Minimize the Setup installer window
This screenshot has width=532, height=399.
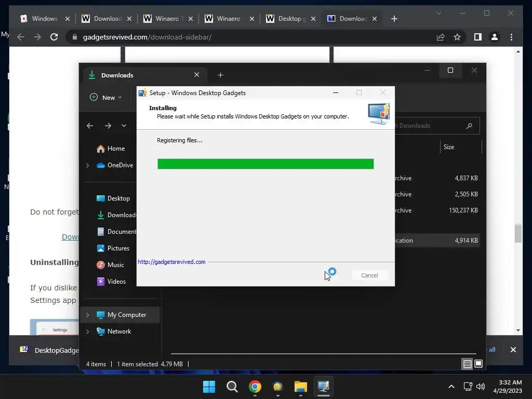tap(336, 92)
